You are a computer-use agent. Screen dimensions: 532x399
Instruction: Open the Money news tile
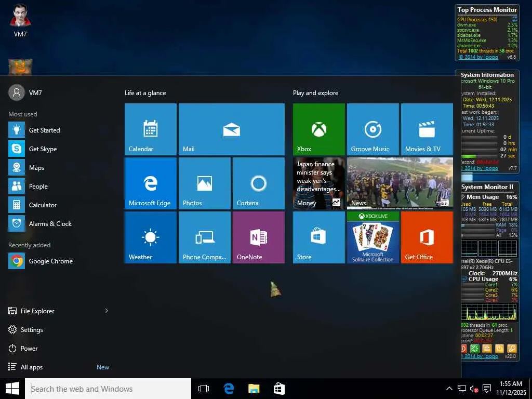(318, 183)
